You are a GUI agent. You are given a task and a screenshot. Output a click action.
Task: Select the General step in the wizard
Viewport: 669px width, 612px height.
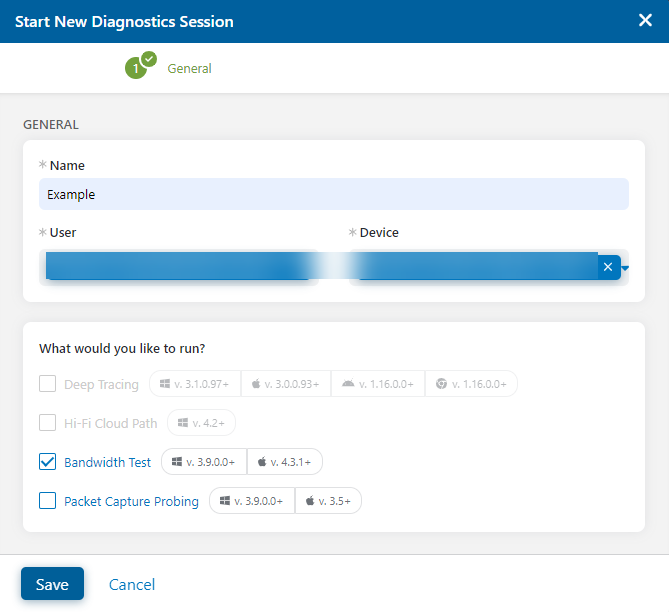tap(189, 69)
